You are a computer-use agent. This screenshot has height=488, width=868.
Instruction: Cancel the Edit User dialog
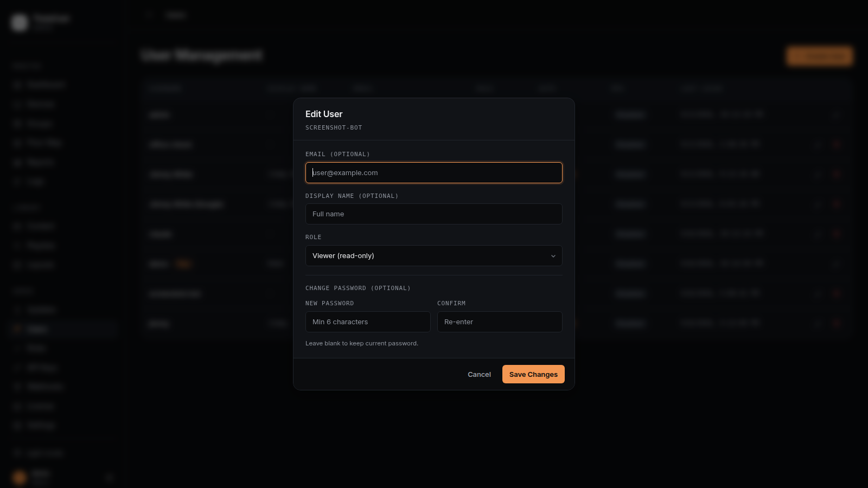click(479, 374)
